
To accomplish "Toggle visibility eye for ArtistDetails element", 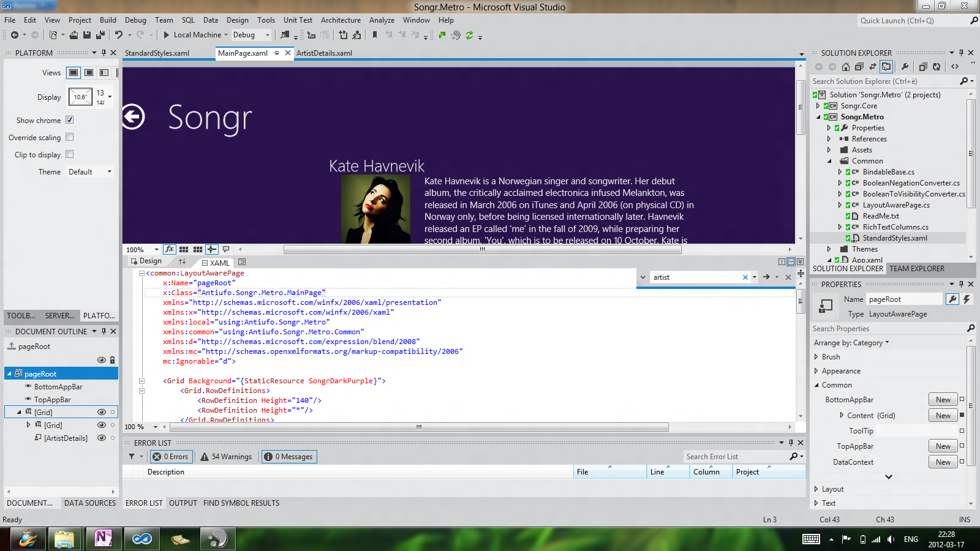I will pyautogui.click(x=102, y=438).
